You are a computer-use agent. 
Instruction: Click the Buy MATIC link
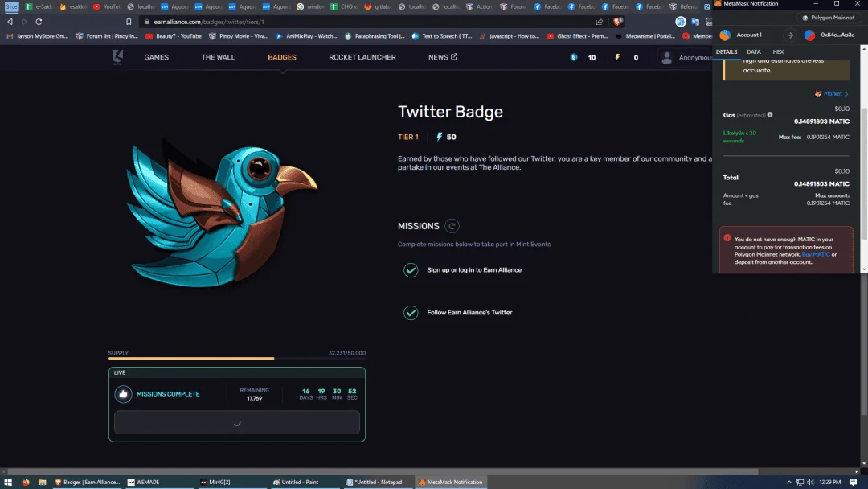click(x=816, y=255)
